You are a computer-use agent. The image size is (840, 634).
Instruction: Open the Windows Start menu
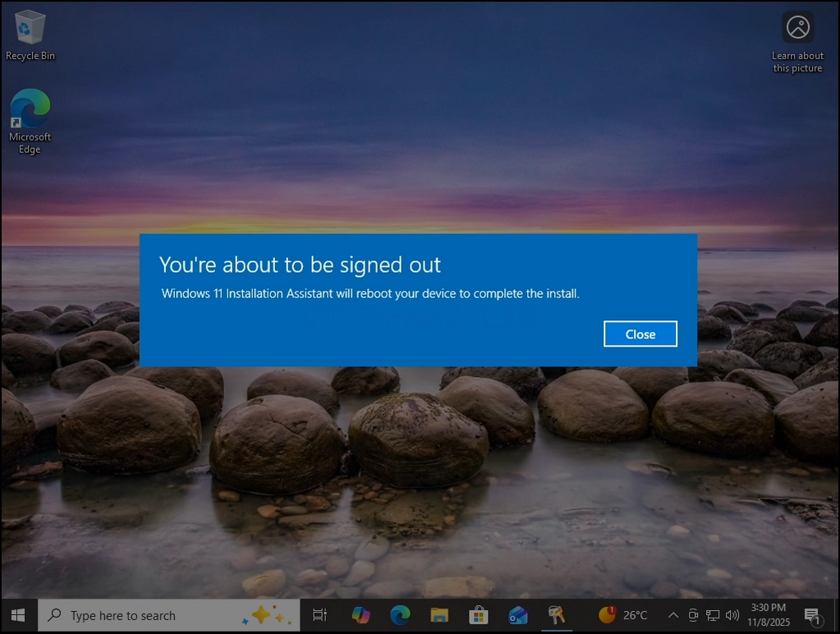(18, 615)
